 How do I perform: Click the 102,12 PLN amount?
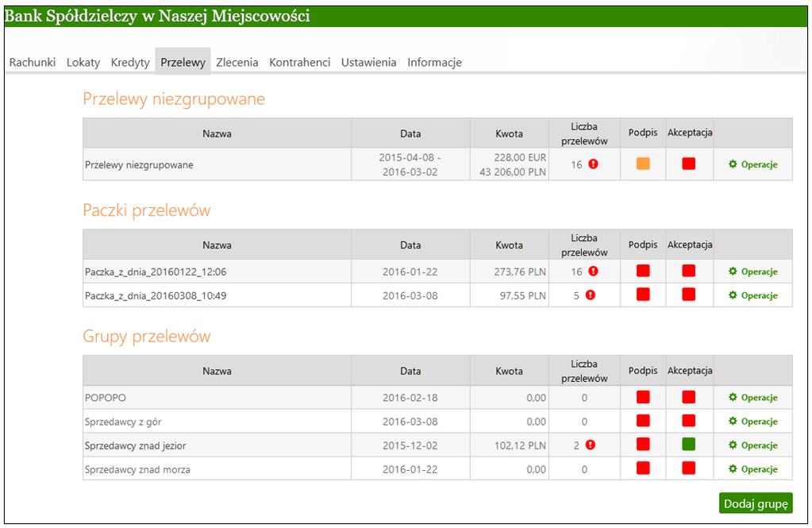point(520,445)
